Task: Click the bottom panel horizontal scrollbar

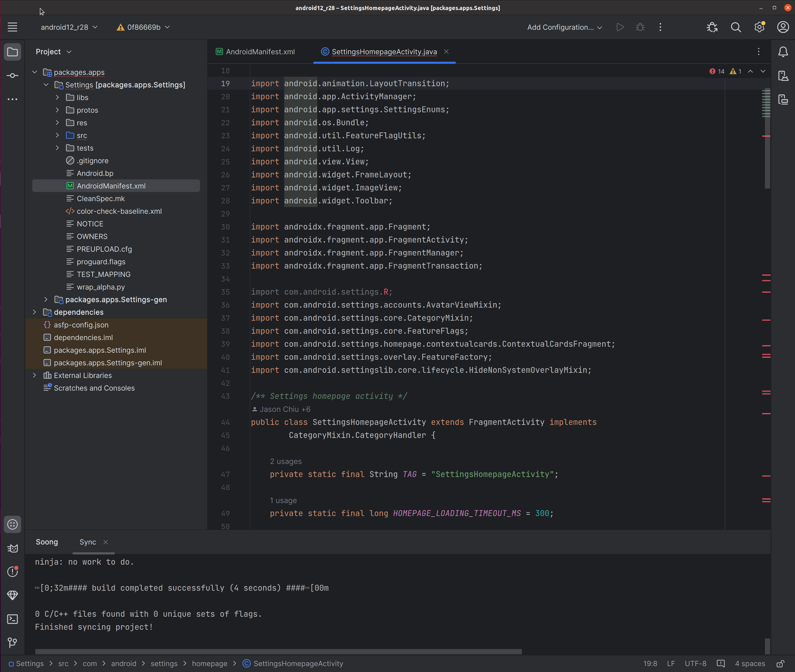Action: 278,651
